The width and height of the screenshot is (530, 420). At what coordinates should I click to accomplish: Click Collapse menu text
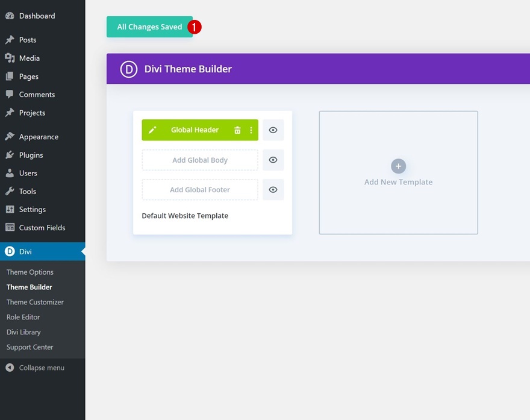pos(42,368)
